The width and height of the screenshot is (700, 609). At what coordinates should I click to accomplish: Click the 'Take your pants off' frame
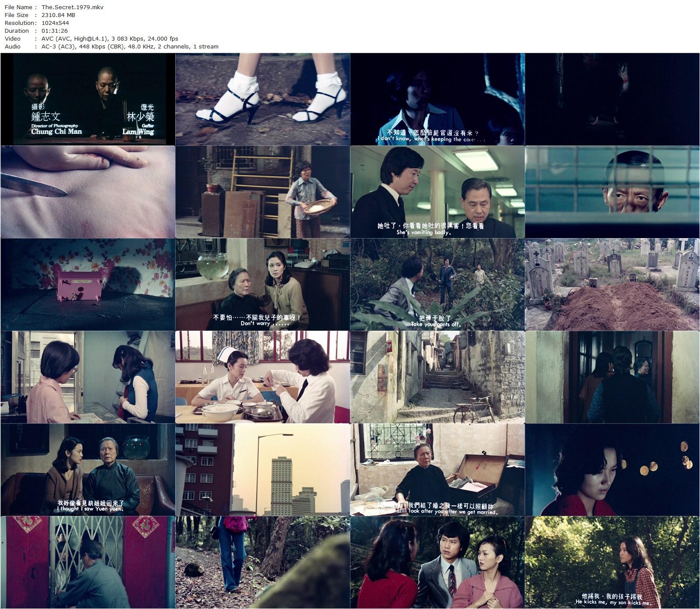pyautogui.click(x=437, y=284)
